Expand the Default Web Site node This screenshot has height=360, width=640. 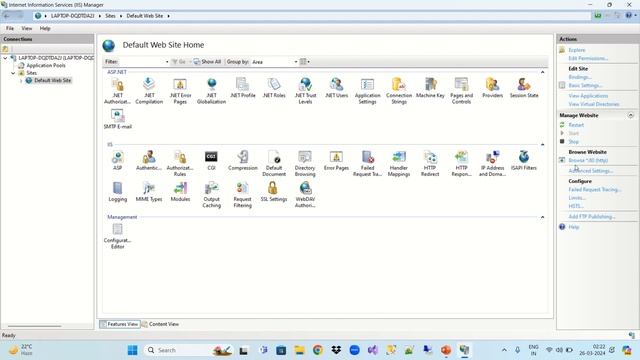point(21,81)
